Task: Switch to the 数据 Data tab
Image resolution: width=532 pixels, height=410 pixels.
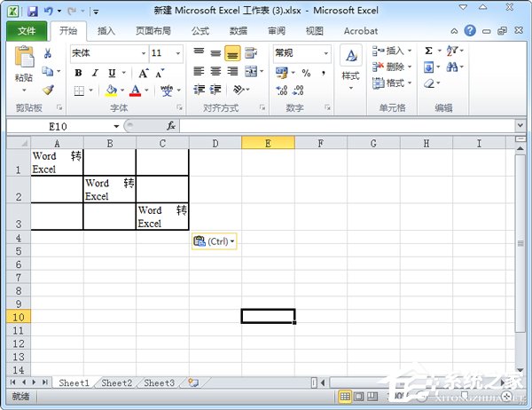Action: click(x=239, y=31)
